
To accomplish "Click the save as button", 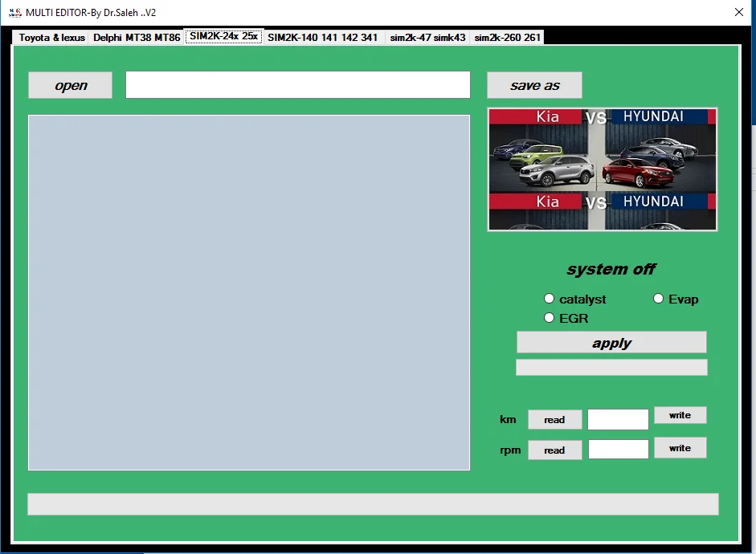I will [x=535, y=85].
